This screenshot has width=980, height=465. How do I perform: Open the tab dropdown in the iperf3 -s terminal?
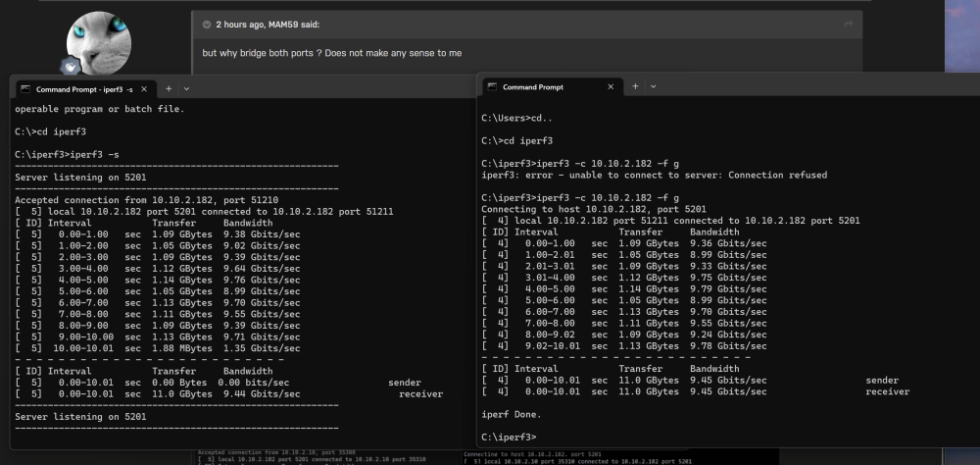tap(186, 89)
